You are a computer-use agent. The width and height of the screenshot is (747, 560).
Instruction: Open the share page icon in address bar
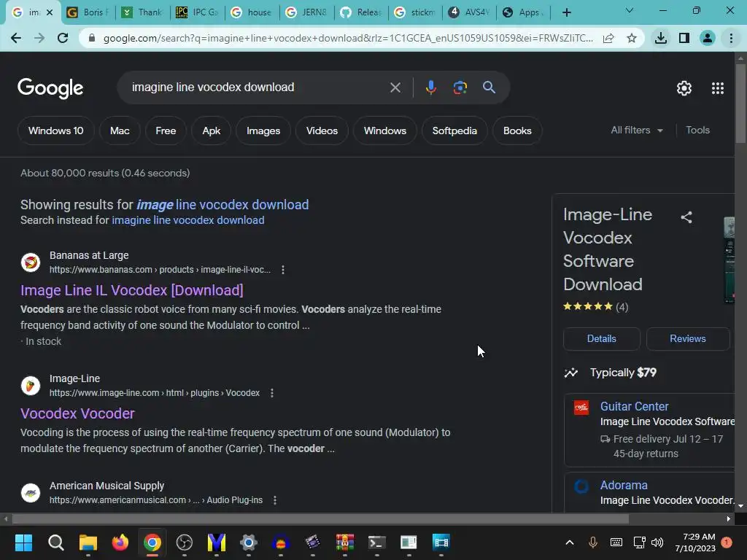pos(608,38)
